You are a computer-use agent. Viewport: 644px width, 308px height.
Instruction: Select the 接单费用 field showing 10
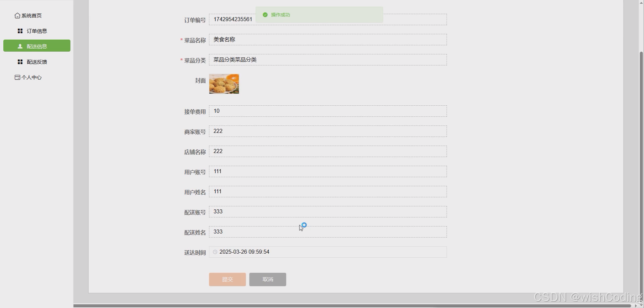coord(328,111)
